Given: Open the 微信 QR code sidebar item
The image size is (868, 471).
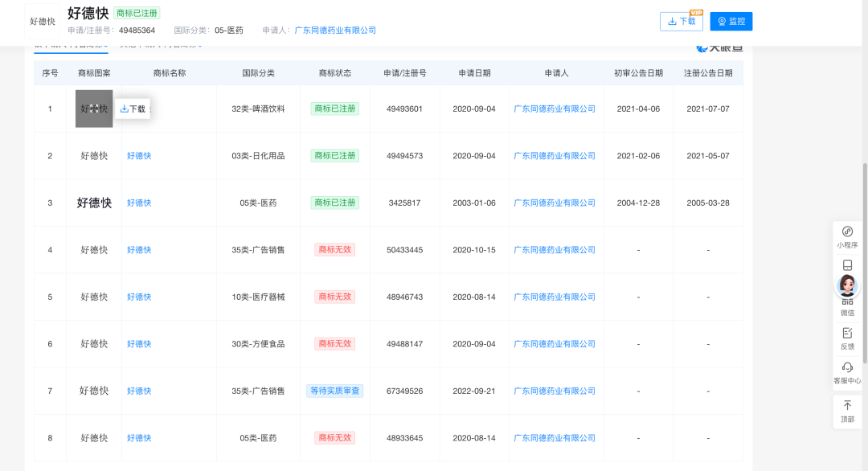Looking at the screenshot, I should coord(847,309).
